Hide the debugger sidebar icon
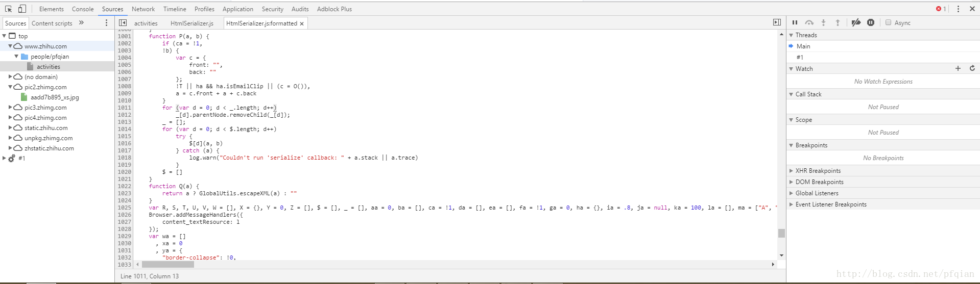 (x=777, y=22)
